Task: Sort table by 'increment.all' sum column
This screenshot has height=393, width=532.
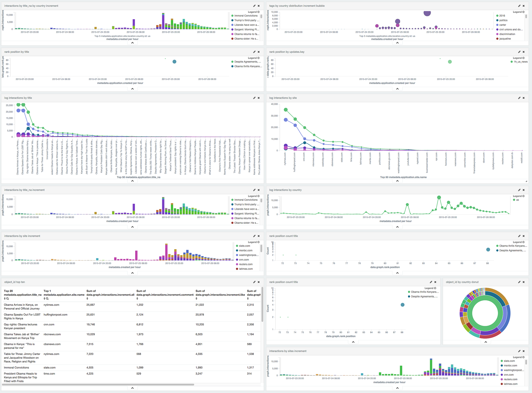Action: click(87, 299)
